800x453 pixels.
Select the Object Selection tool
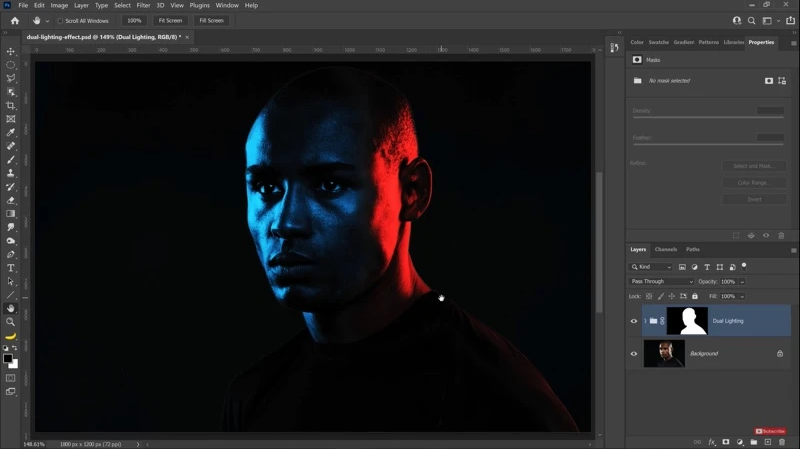pyautogui.click(x=11, y=92)
